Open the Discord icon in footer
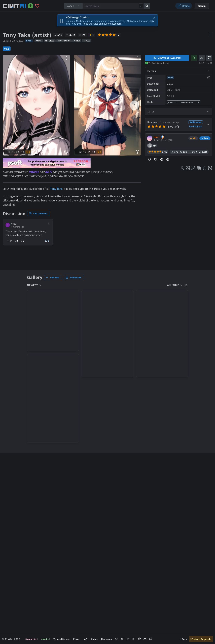Viewport: 215px width, 644px height. [116, 639]
